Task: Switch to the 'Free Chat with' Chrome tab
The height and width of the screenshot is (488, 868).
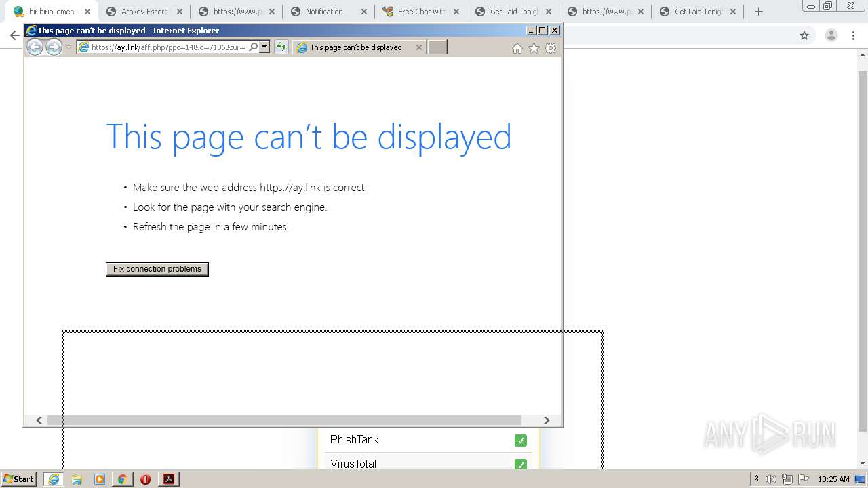Action: click(x=422, y=12)
